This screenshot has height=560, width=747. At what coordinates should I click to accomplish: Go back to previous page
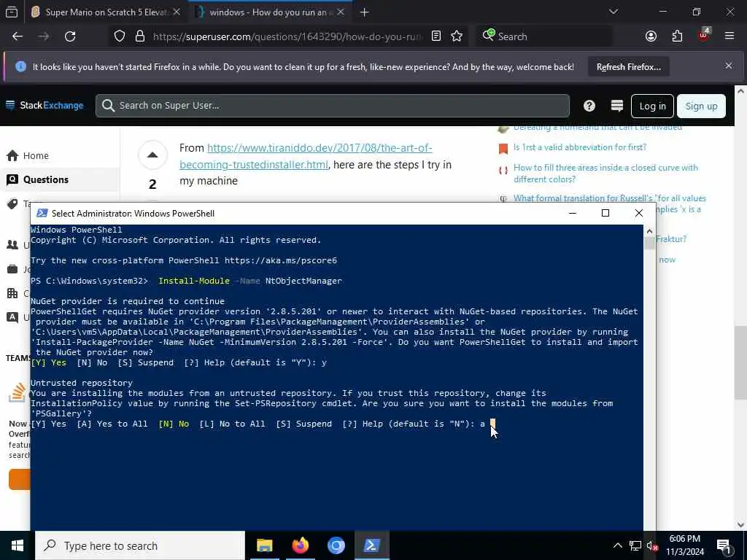(x=18, y=36)
